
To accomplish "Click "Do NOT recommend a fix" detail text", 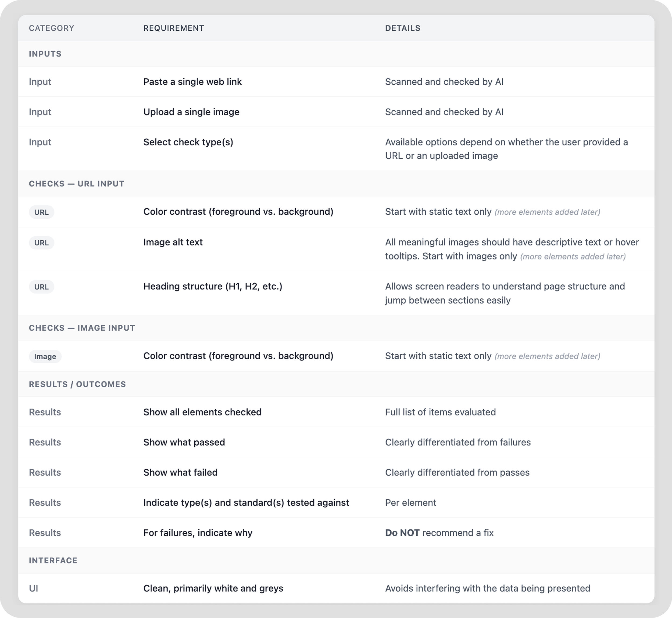I will (439, 533).
